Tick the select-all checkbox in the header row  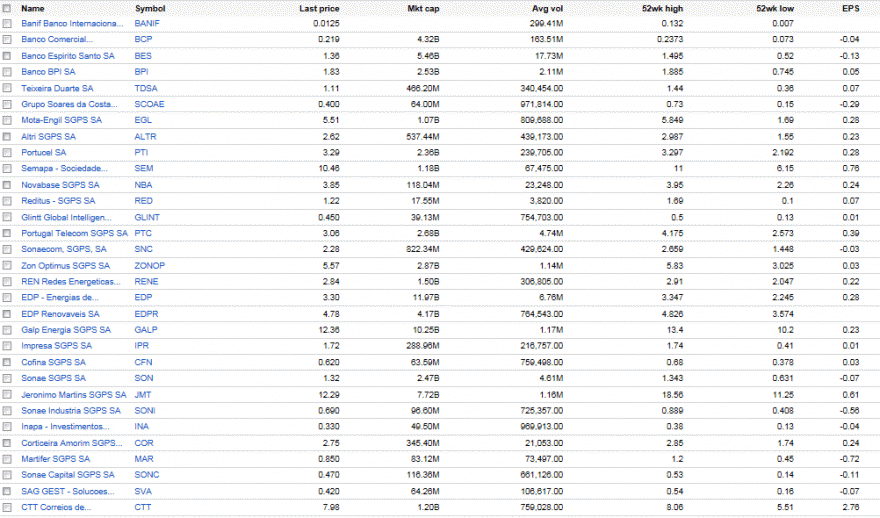click(7, 8)
